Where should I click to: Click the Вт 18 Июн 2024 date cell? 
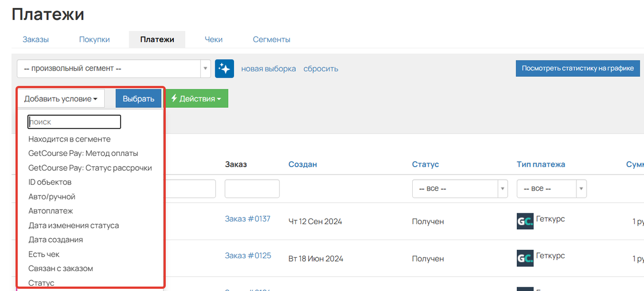316,258
